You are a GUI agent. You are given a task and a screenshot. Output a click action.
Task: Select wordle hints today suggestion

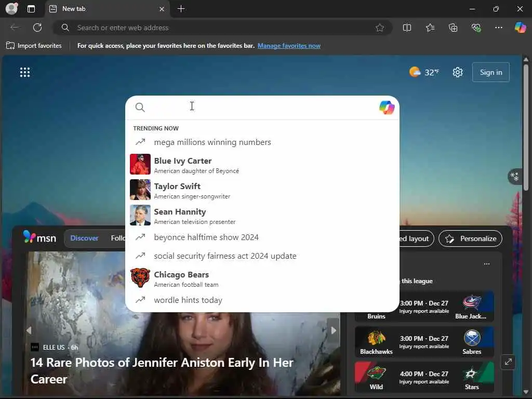[262, 300]
